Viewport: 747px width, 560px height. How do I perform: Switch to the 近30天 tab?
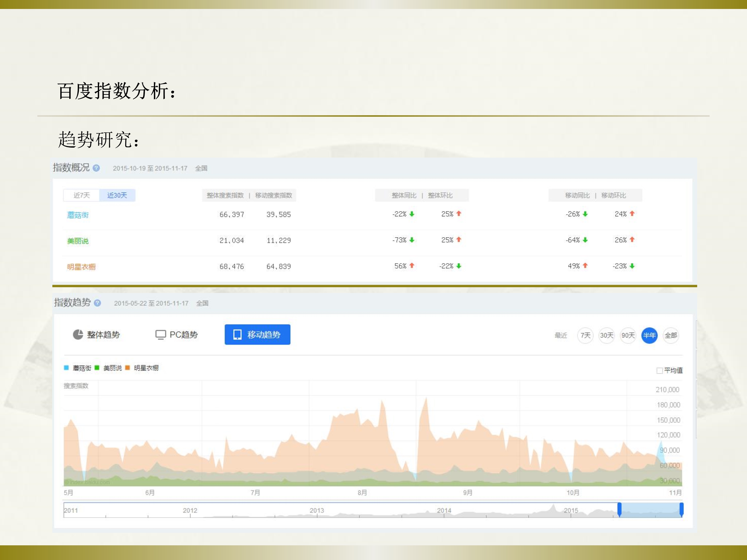click(117, 195)
